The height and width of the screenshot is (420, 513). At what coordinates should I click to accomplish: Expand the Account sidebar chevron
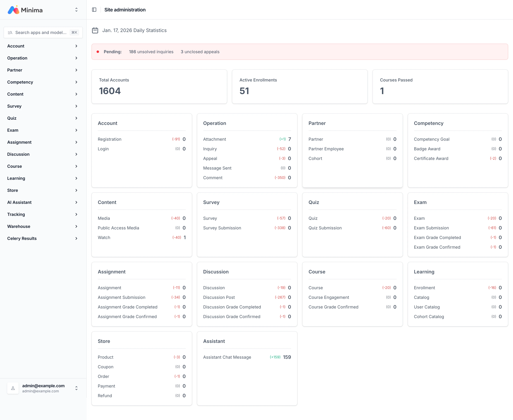coord(76,46)
